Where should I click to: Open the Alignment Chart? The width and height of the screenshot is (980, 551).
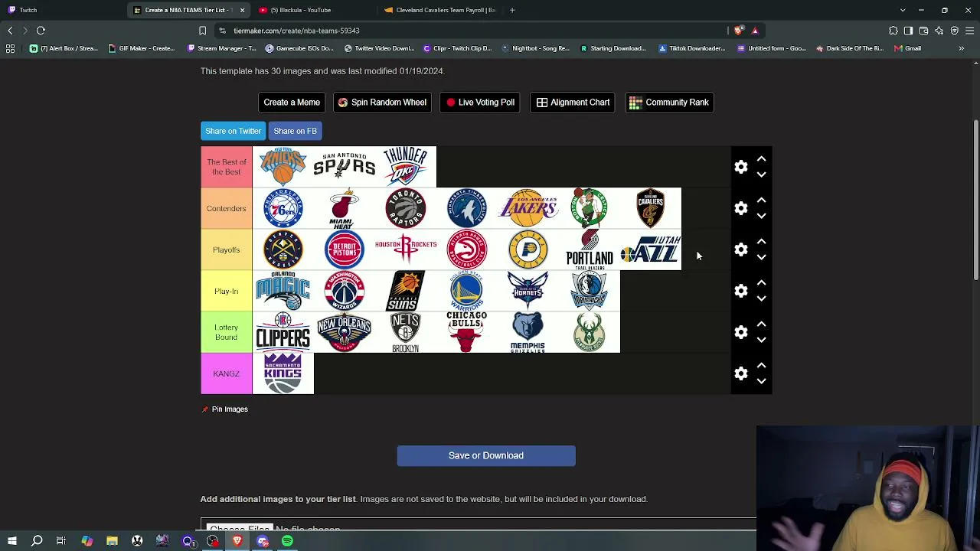coord(573,103)
